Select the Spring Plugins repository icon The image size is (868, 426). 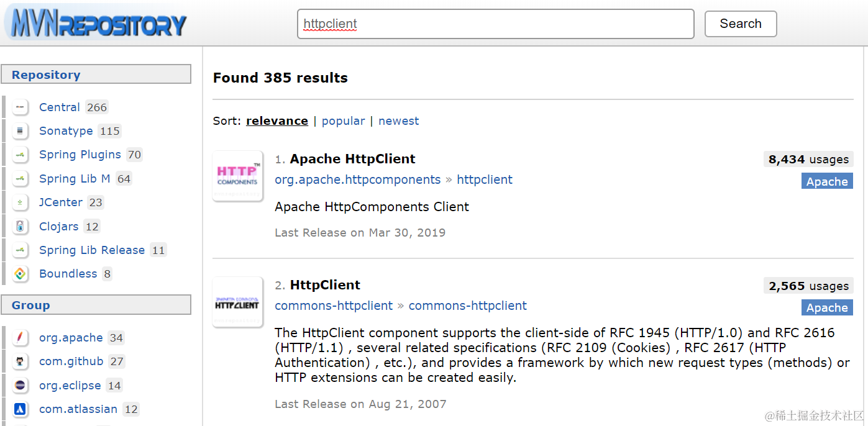(x=21, y=155)
